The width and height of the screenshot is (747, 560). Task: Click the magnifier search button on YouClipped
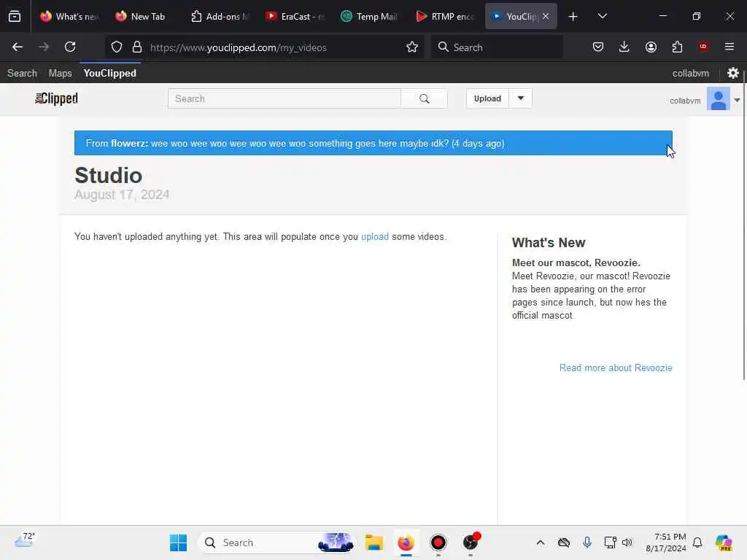[x=424, y=98]
